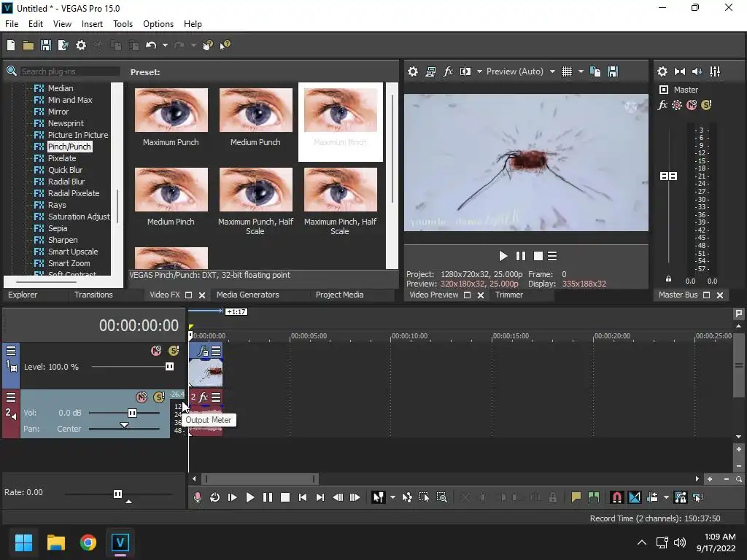Click the track 2 Vol slider handle
The image size is (747, 560).
coord(133,413)
